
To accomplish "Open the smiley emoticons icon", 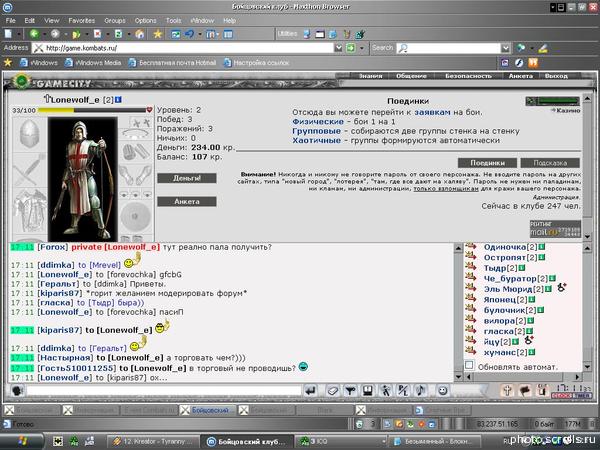I will 443,391.
